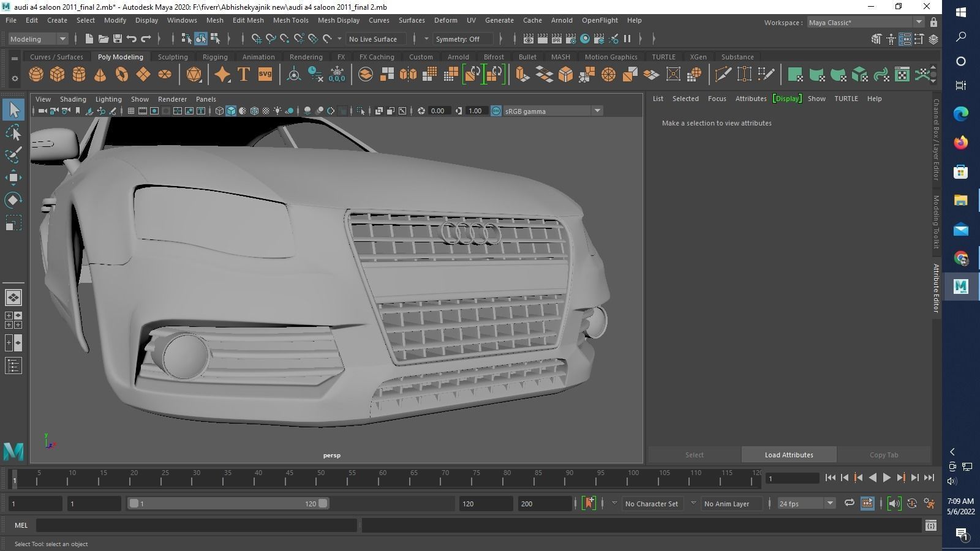This screenshot has width=980, height=551.
Task: Toggle the workspace lock icon
Action: (x=933, y=23)
